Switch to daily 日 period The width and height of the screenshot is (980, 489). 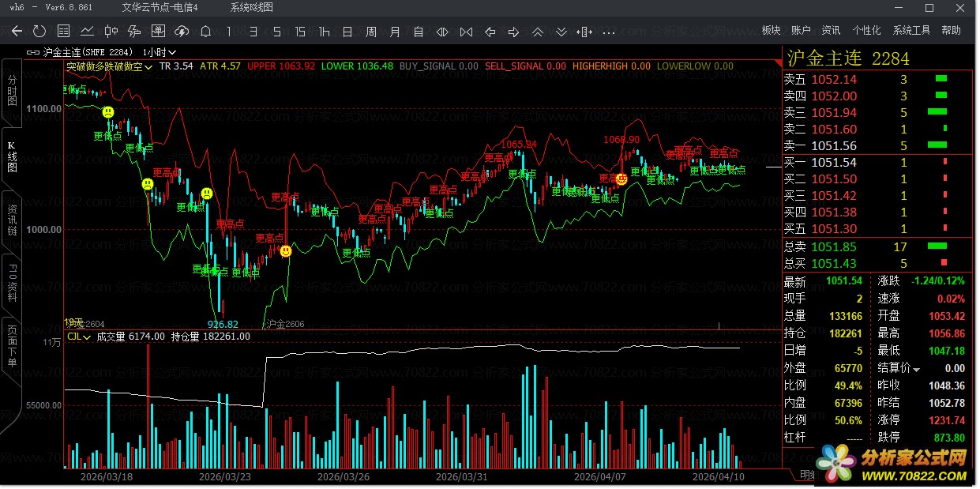(x=347, y=32)
